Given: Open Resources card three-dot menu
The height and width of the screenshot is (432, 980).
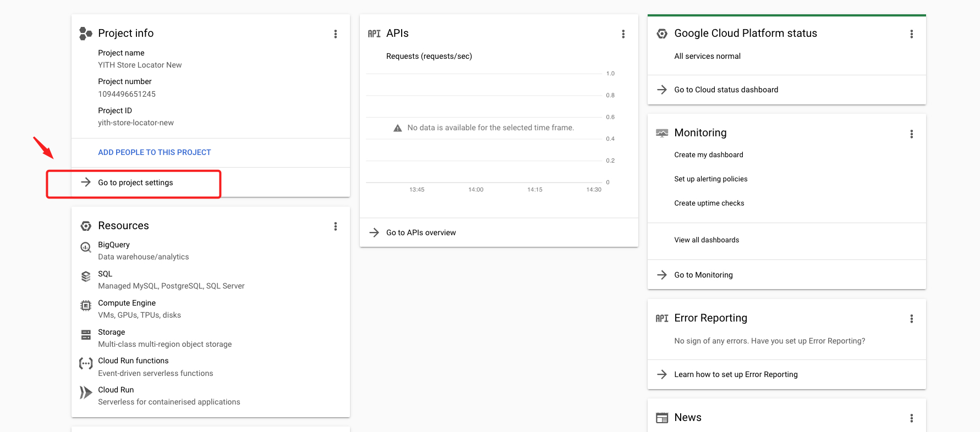Looking at the screenshot, I should (x=335, y=226).
